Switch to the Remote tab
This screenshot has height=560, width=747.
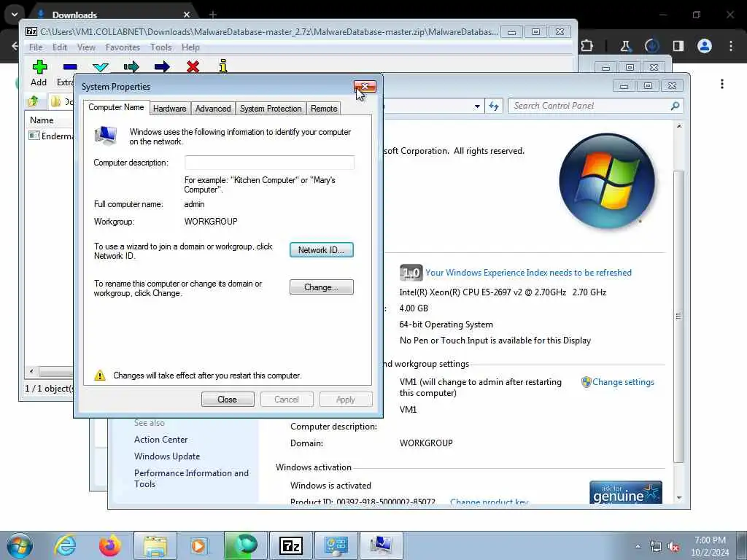pyautogui.click(x=324, y=109)
